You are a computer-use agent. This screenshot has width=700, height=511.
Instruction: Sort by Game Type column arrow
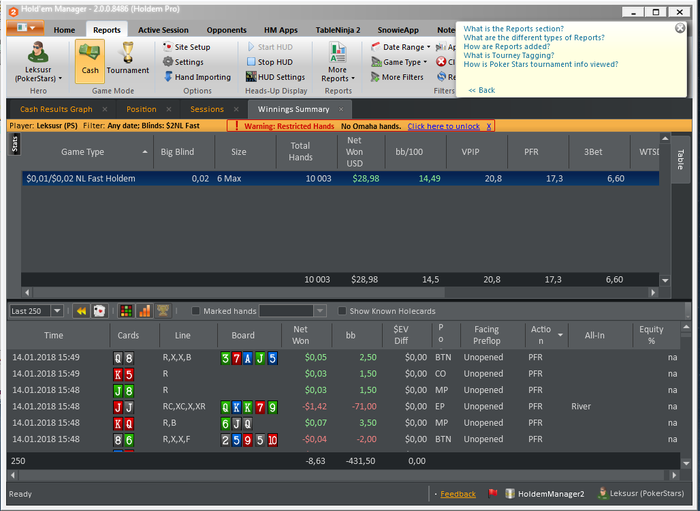pyautogui.click(x=145, y=152)
